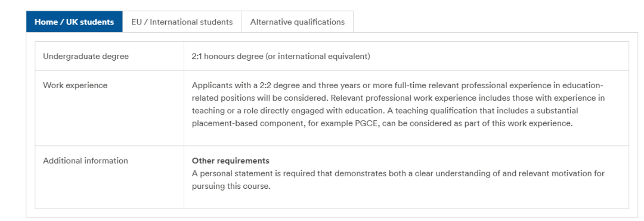Switch to EU / International students tab
The width and height of the screenshot is (644, 221).
click(x=182, y=21)
